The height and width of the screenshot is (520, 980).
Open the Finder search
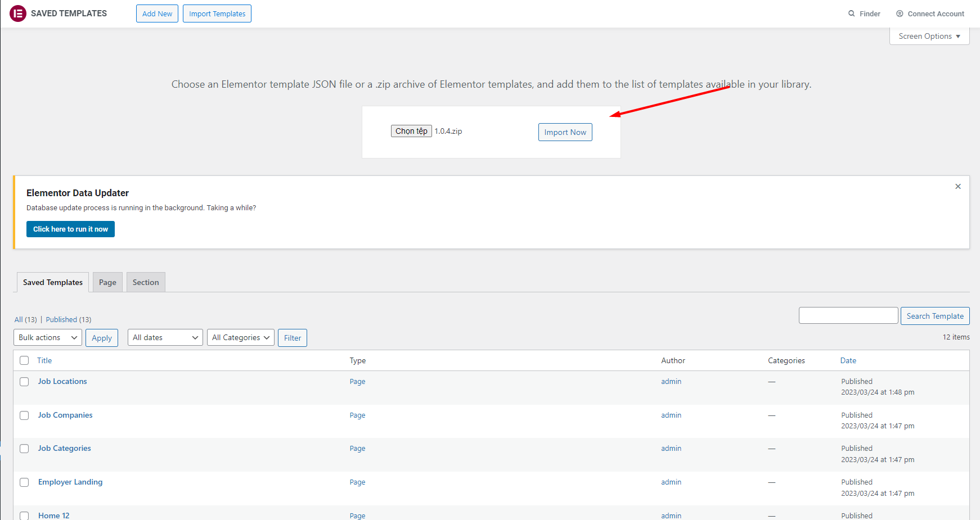pyautogui.click(x=864, y=13)
